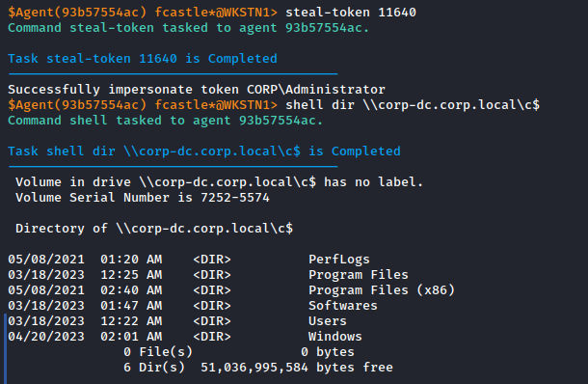The image size is (588, 384).
Task: Click the 04/20/2023 date in Windows row
Action: point(46,337)
